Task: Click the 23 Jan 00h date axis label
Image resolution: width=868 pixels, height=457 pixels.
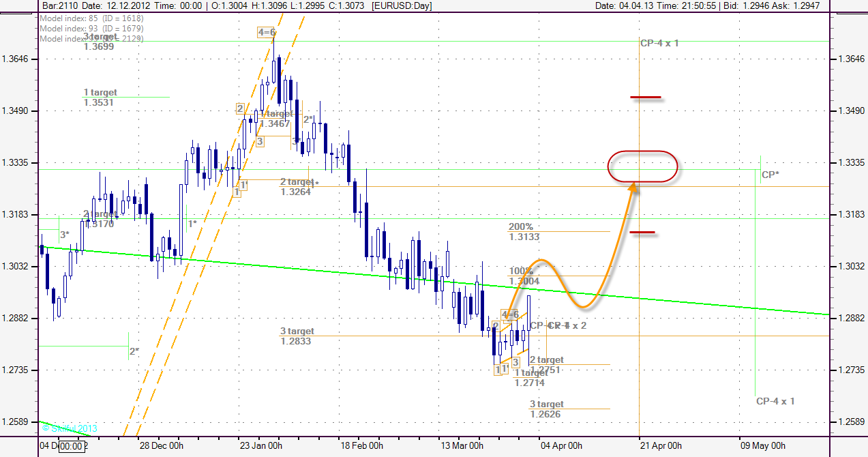Action: pos(263,446)
